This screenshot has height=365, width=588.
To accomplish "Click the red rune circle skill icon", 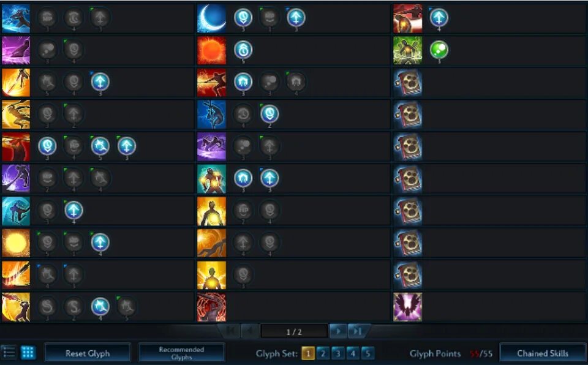I will 211,307.
